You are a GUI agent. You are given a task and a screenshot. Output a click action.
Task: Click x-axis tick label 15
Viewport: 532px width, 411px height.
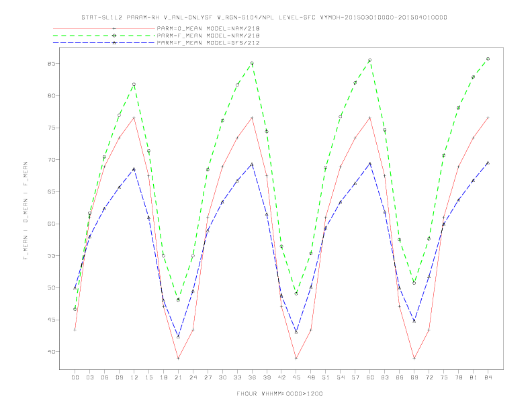[x=148, y=377]
